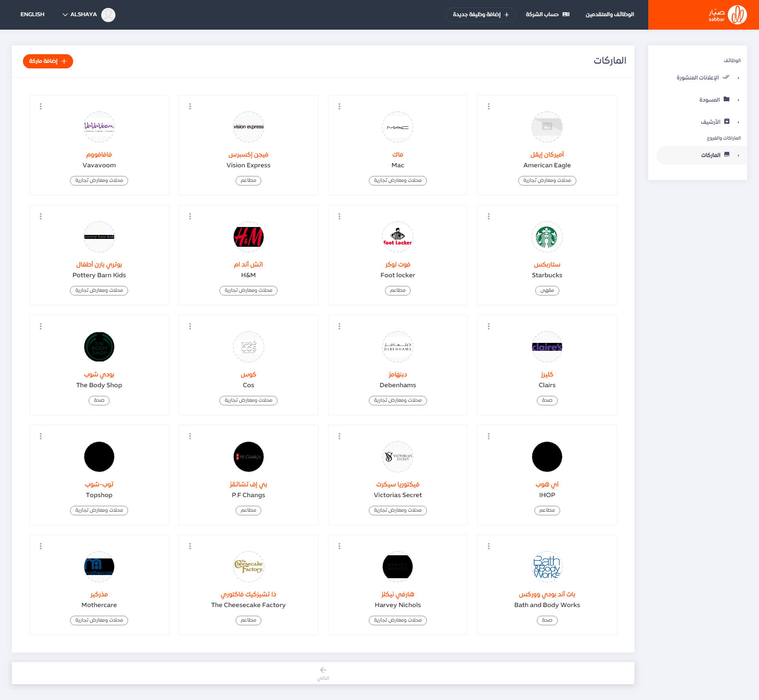This screenshot has width=759, height=700.
Task: Click the add new job button
Action: coord(480,15)
